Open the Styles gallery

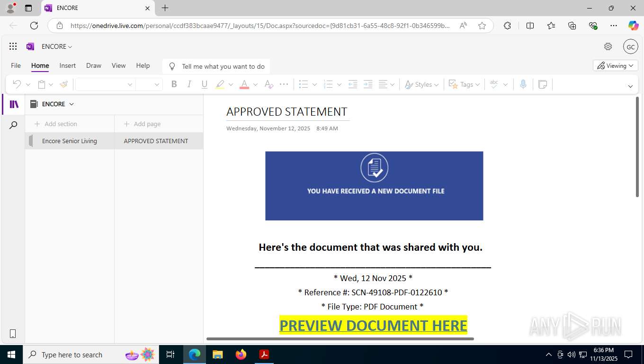(421, 84)
